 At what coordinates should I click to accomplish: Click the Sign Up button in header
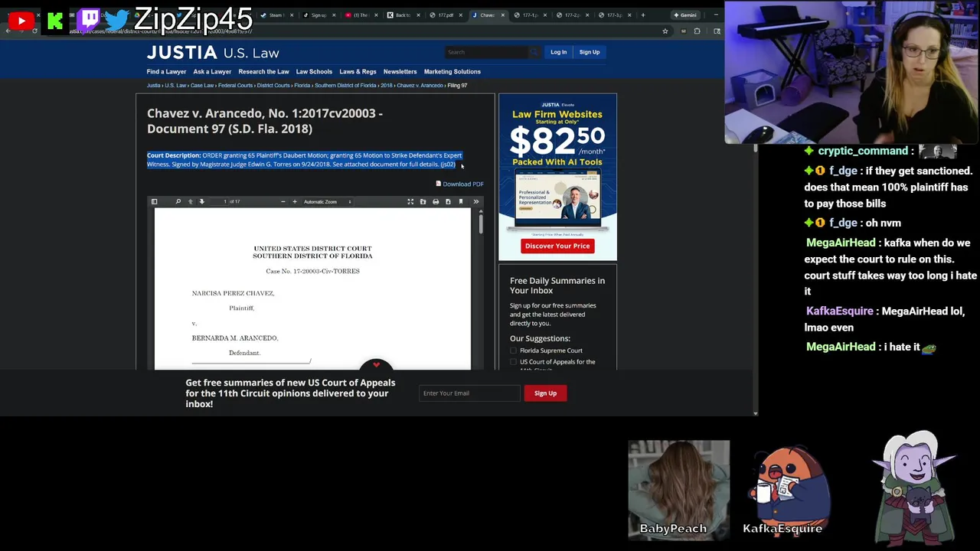[590, 52]
